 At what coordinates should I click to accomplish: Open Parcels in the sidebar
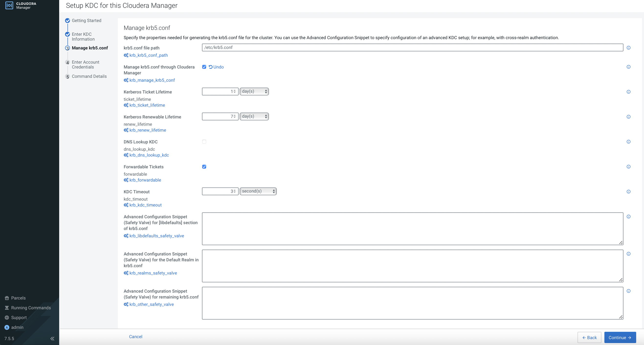pyautogui.click(x=18, y=298)
